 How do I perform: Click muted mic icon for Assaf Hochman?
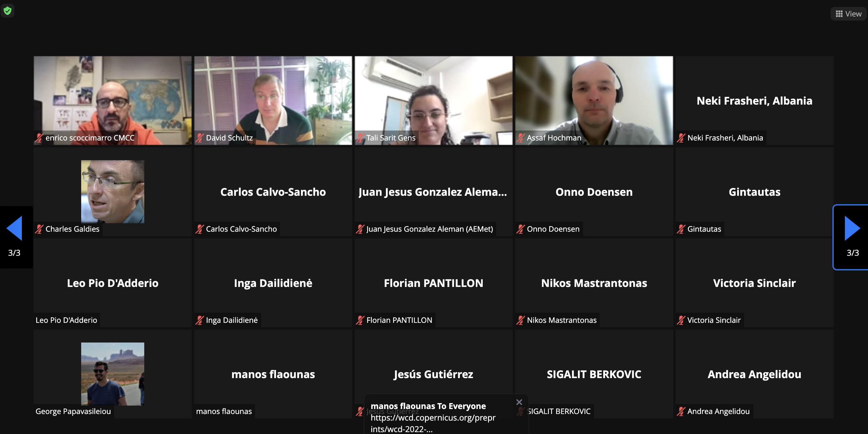click(520, 138)
